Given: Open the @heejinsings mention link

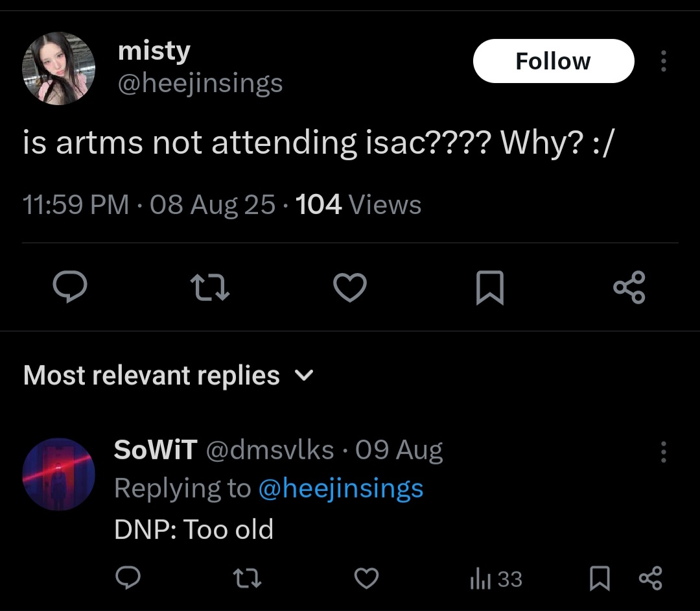Looking at the screenshot, I should tap(340, 488).
